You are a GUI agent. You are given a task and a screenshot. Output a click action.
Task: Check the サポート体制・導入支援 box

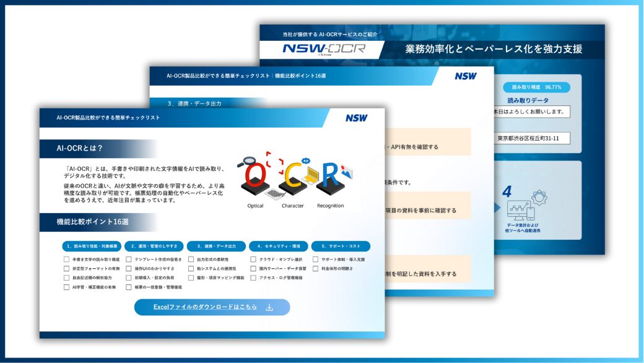click(315, 260)
